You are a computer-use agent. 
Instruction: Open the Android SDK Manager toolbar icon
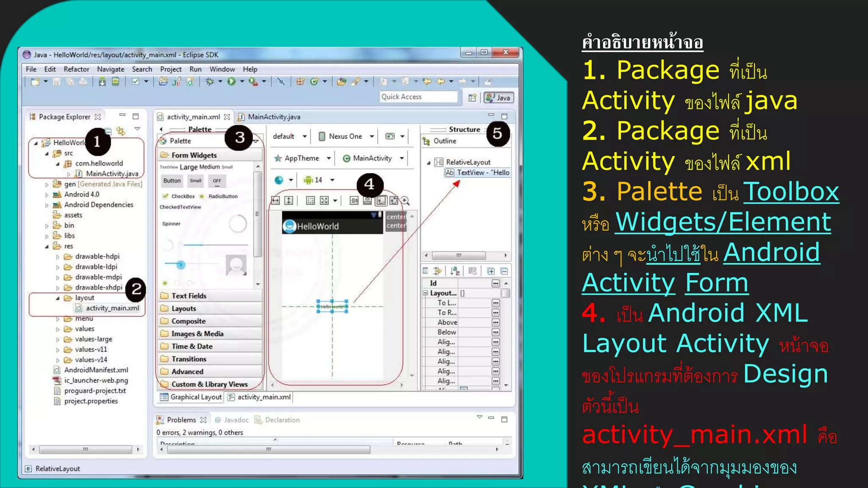102,81
